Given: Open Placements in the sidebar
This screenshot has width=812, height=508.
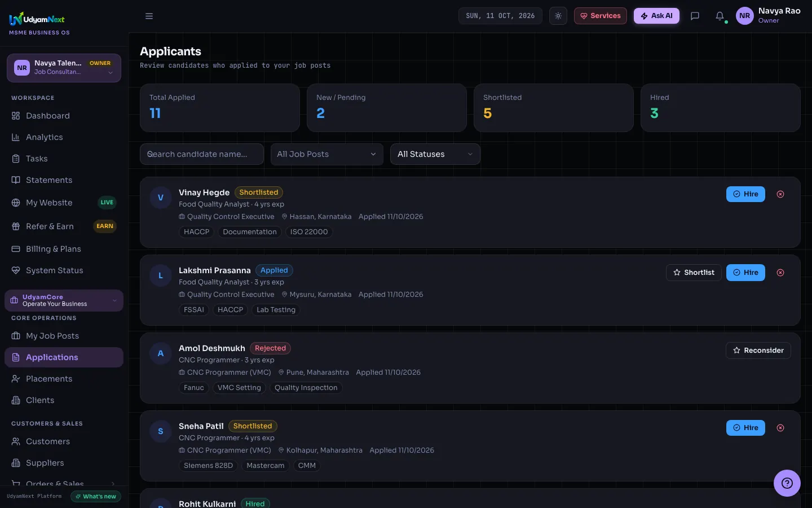Looking at the screenshot, I should 64,379.
